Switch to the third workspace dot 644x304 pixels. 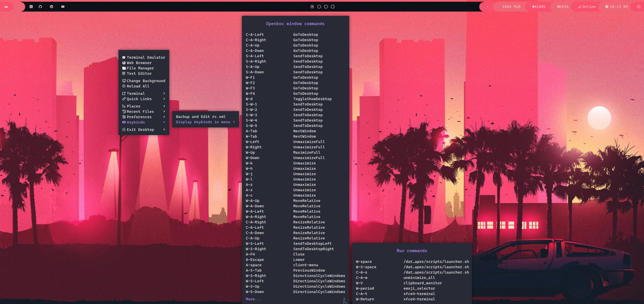pyautogui.click(x=326, y=6)
